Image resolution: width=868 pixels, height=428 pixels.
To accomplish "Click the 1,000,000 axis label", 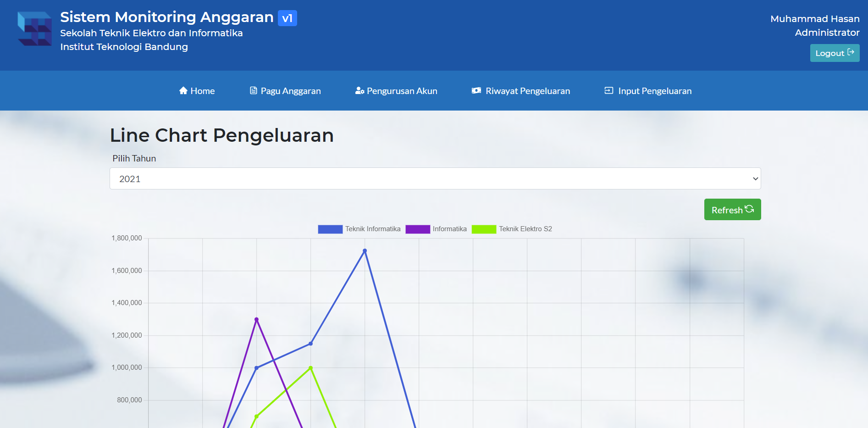I will point(127,367).
